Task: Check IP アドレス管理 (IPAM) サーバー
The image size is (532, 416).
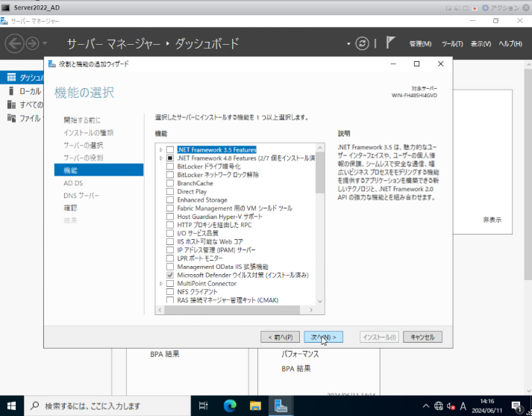Action: (x=170, y=250)
